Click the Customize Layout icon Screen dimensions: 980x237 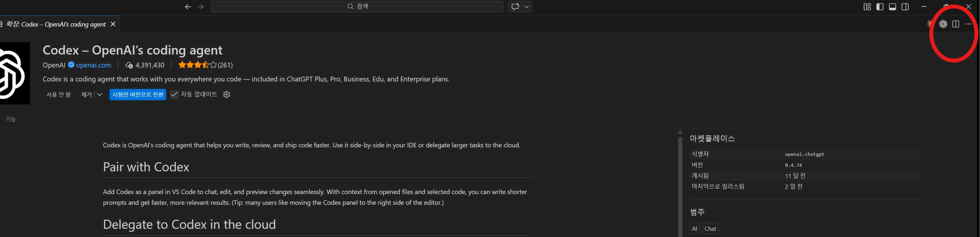pyautogui.click(x=867, y=7)
